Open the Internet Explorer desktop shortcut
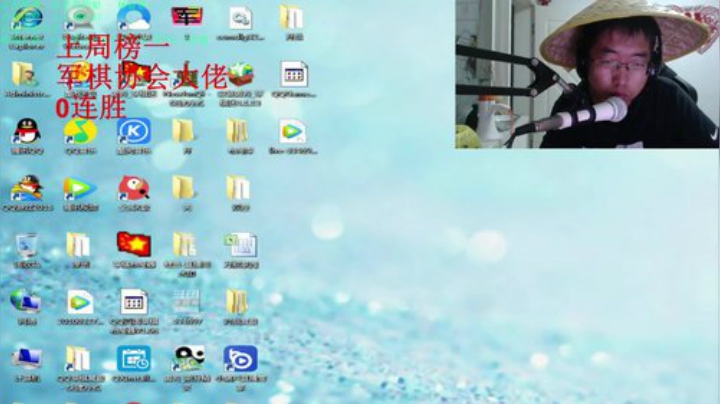The image size is (720, 404). [x=27, y=19]
